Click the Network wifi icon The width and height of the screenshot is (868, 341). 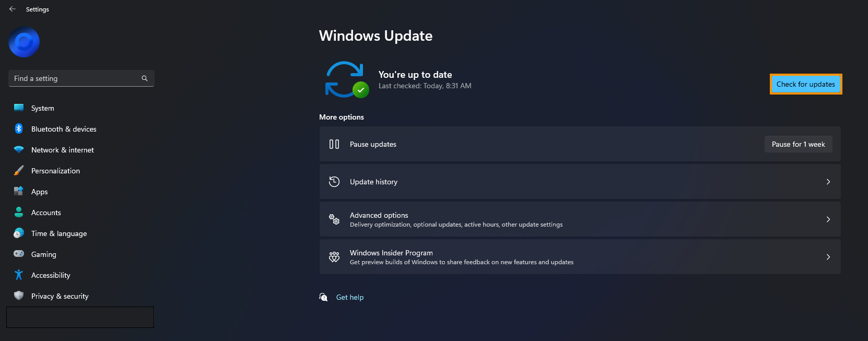pos(19,149)
